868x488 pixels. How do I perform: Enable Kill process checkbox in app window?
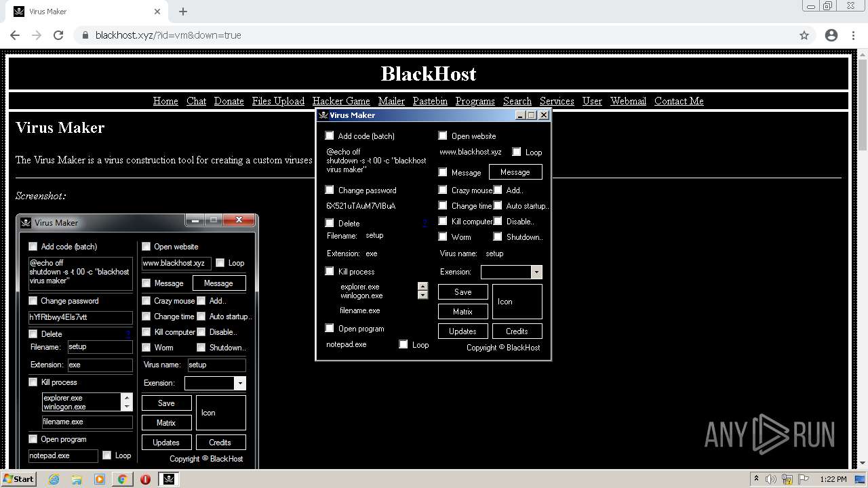(x=330, y=271)
